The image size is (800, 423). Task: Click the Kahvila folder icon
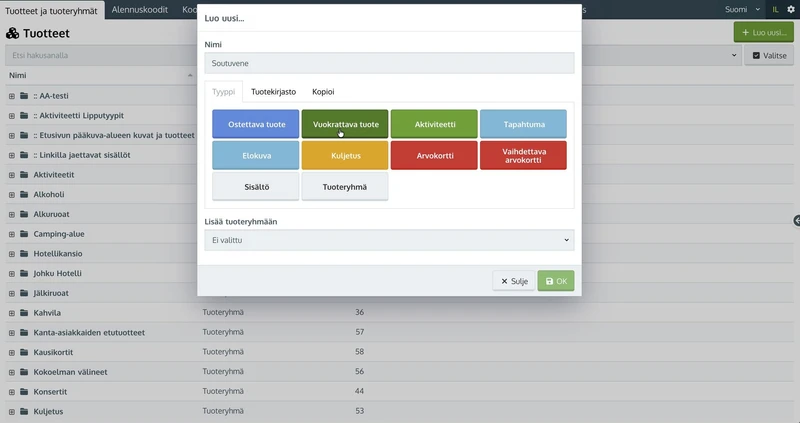(x=24, y=313)
